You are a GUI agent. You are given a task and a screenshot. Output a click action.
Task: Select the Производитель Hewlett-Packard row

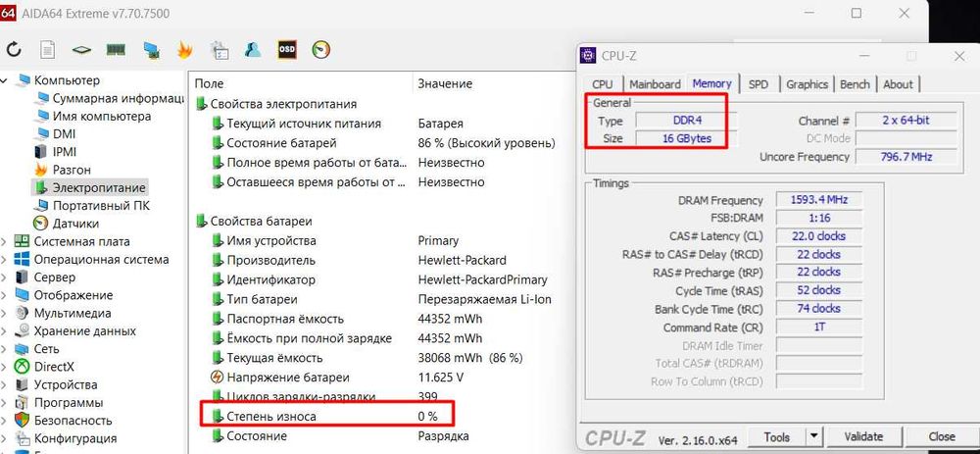[384, 260]
